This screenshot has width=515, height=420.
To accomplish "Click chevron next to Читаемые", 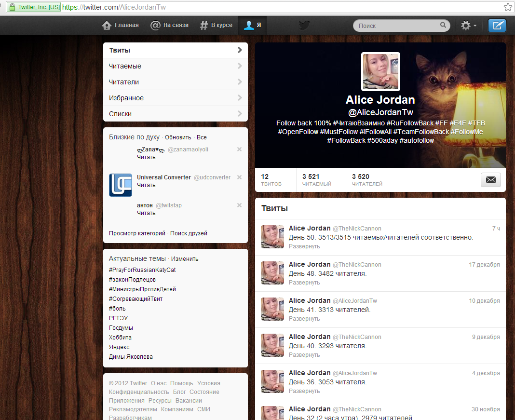I will pos(240,66).
